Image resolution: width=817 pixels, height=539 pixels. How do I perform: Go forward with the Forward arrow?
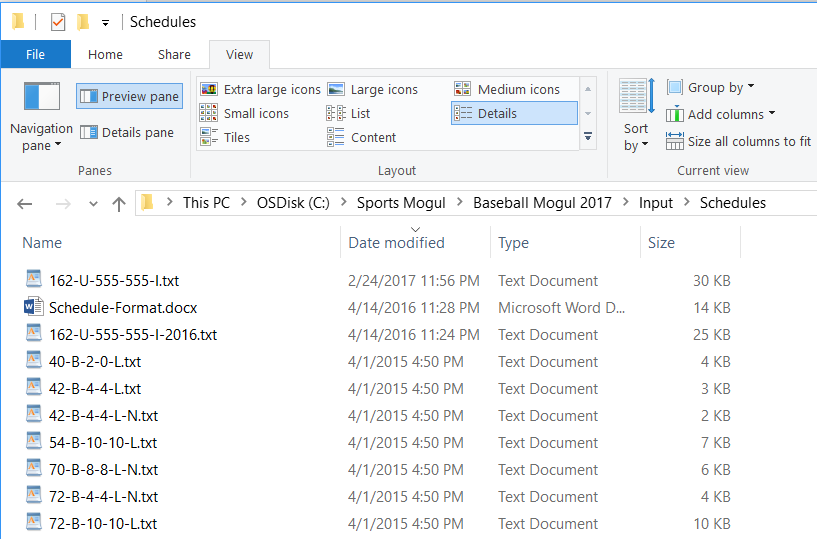(x=63, y=204)
